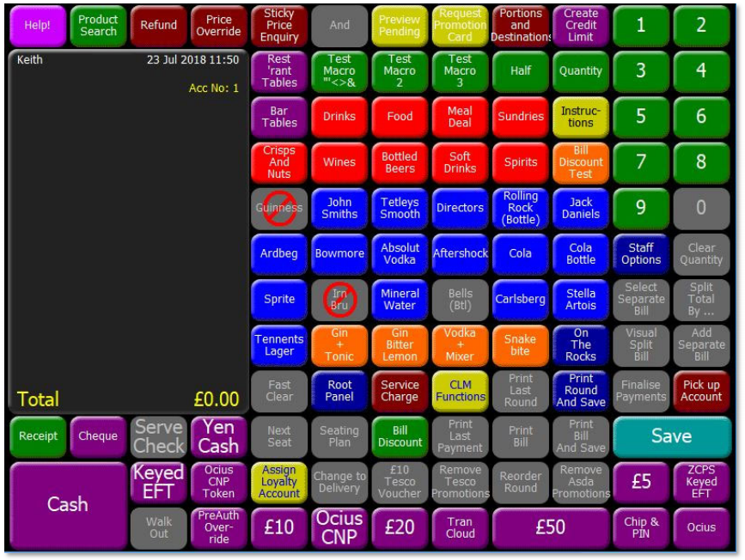Add a John Smiths
Image resolution: width=745 pixels, height=560 pixels.
339,208
